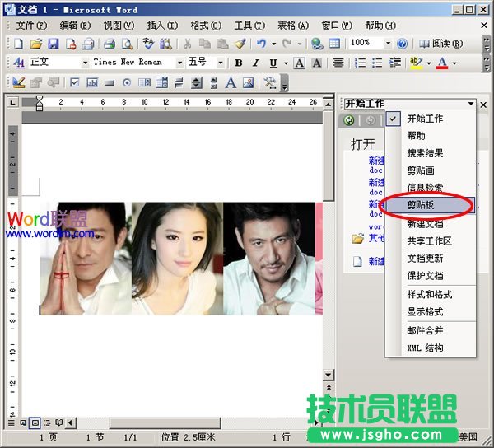Select 保护文档 from the list
This screenshot has width=494, height=448.
[x=425, y=275]
